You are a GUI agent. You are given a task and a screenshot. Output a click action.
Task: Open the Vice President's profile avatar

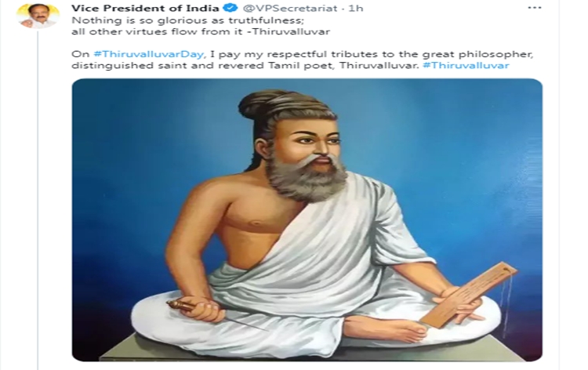click(x=38, y=16)
